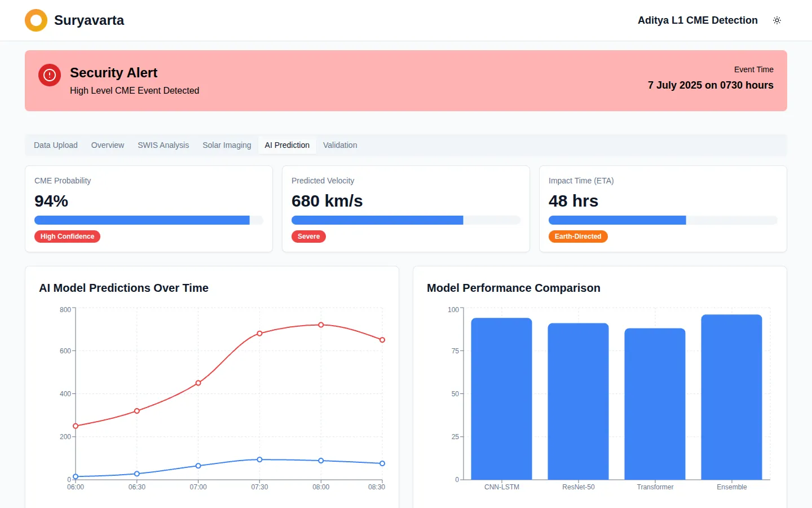Switch to the Overview tab
The width and height of the screenshot is (812, 508).
point(108,145)
